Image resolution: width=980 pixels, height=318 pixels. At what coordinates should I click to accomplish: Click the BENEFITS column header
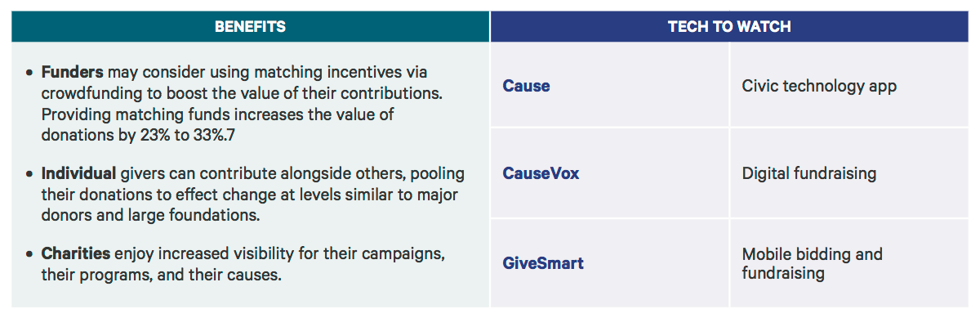point(250,26)
